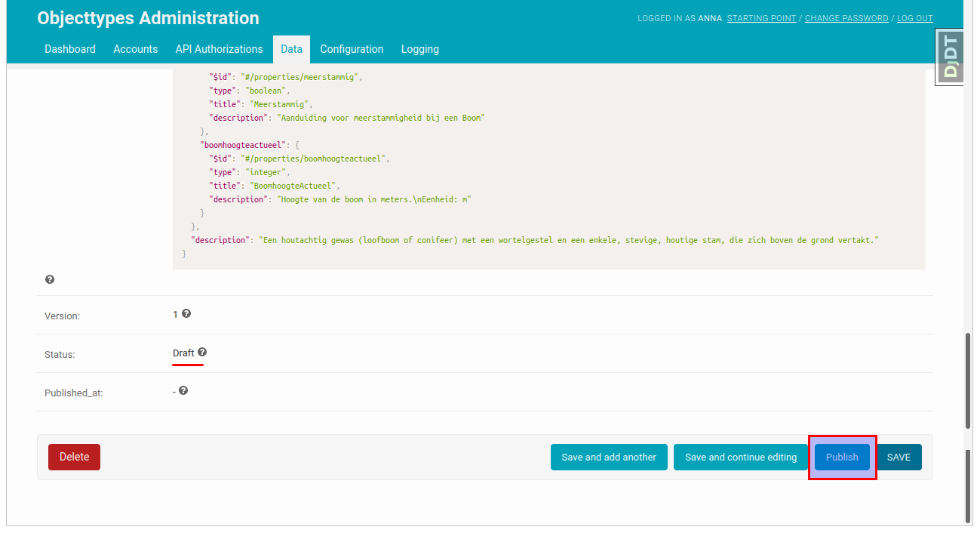The width and height of the screenshot is (980, 533).
Task: Click the help icon below the JSON schema
Action: [50, 279]
